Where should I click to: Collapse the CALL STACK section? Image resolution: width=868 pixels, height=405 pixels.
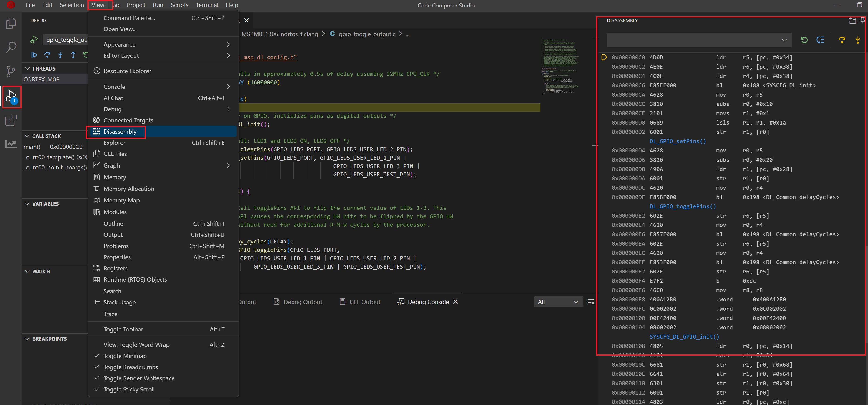tap(27, 136)
